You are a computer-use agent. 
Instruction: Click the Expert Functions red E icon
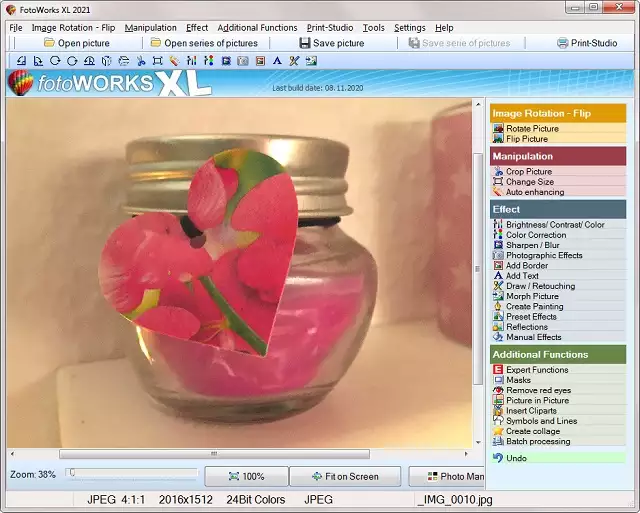[x=498, y=370]
